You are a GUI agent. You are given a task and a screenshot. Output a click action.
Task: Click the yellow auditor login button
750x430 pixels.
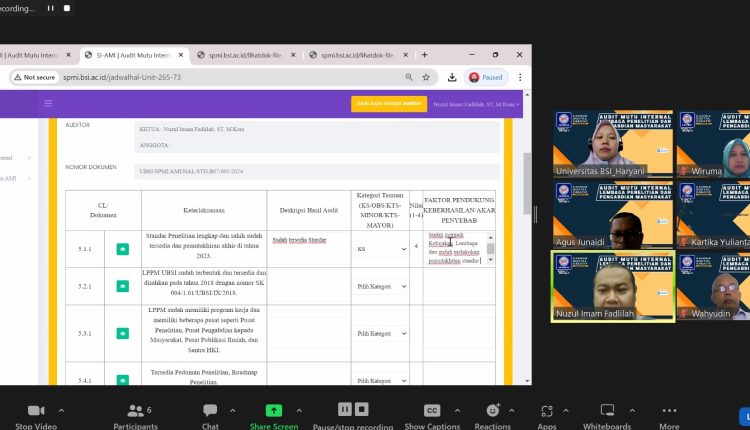(389, 104)
